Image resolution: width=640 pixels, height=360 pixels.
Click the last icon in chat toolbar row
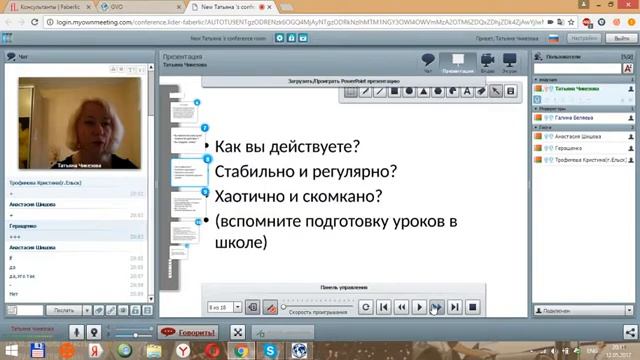tap(148, 310)
